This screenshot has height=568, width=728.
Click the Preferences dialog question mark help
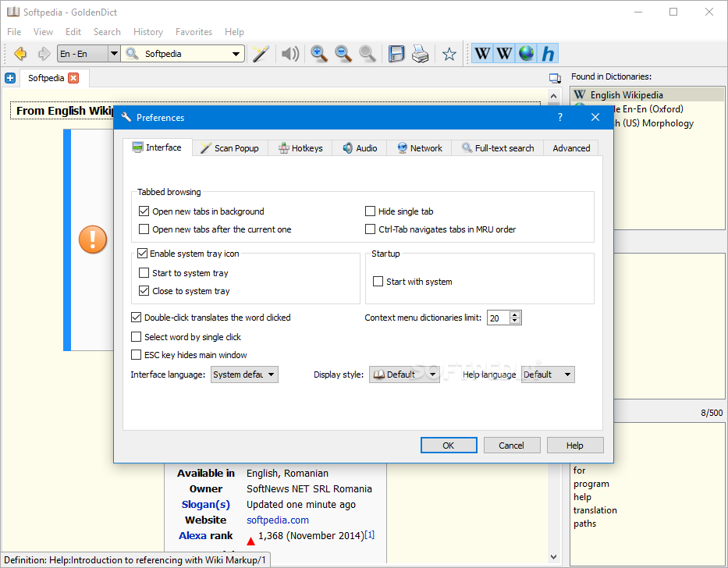click(x=560, y=117)
